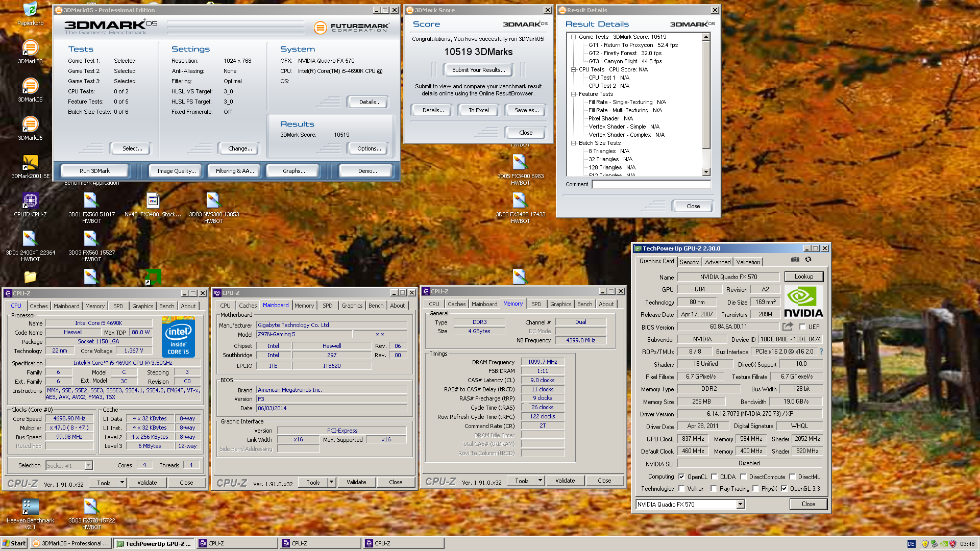Switch to the Advanced tab in GPU-Z
Image resolution: width=980 pixels, height=551 pixels.
(718, 262)
